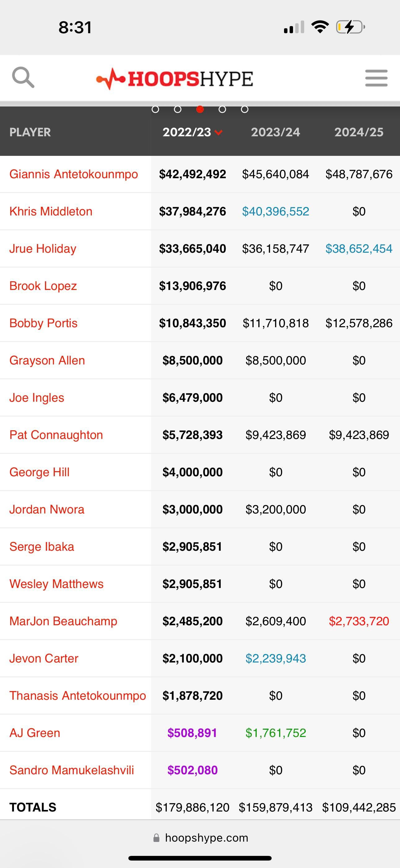Toggle sort arrow on 2022/23 column
400x868 pixels.
point(219,133)
